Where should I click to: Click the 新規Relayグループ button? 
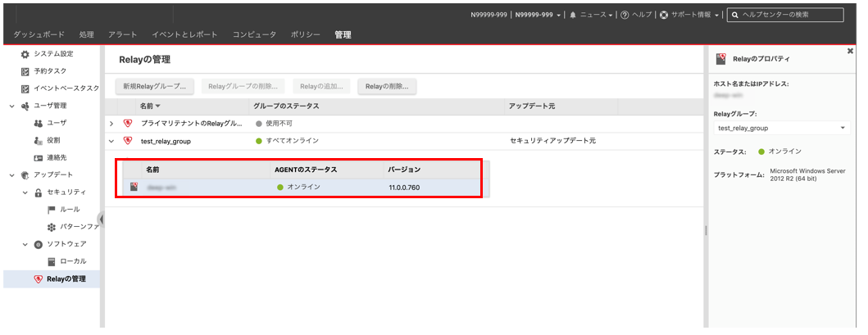tap(154, 86)
